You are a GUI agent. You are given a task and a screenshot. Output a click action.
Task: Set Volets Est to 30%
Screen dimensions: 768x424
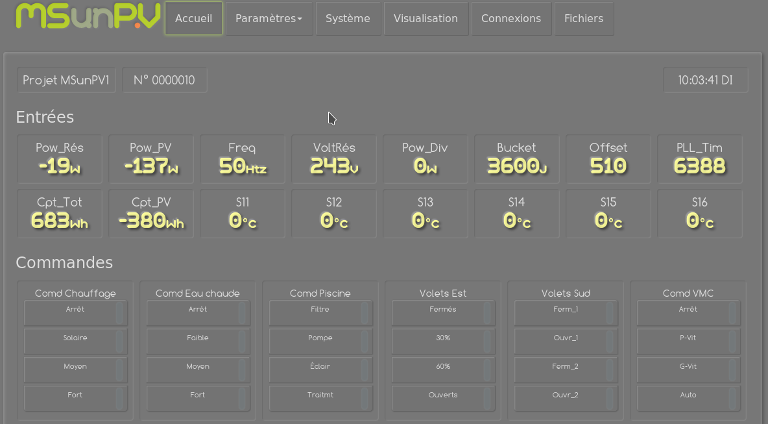442,338
